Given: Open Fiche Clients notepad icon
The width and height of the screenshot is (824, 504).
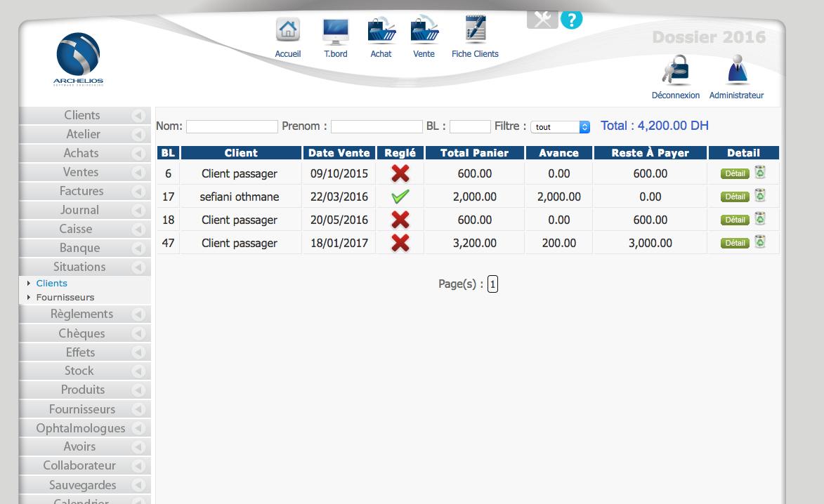Looking at the screenshot, I should coord(475,32).
